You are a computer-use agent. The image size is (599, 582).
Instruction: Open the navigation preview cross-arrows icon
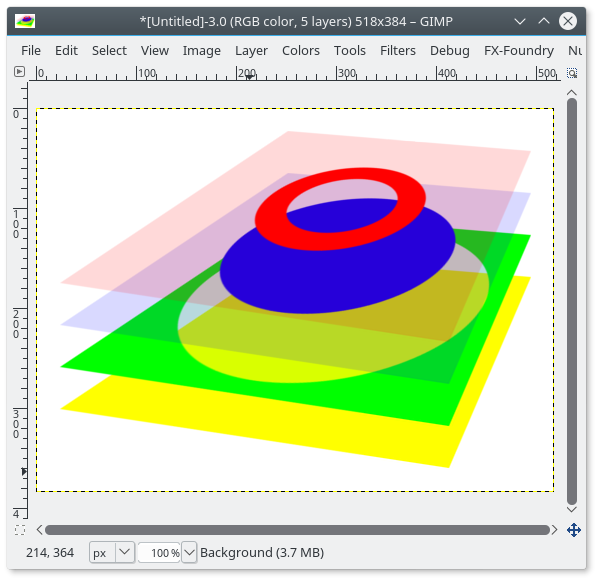574,530
